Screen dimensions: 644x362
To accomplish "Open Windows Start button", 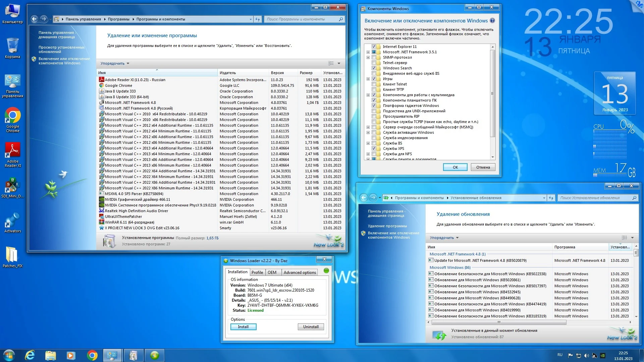I will click(x=9, y=355).
